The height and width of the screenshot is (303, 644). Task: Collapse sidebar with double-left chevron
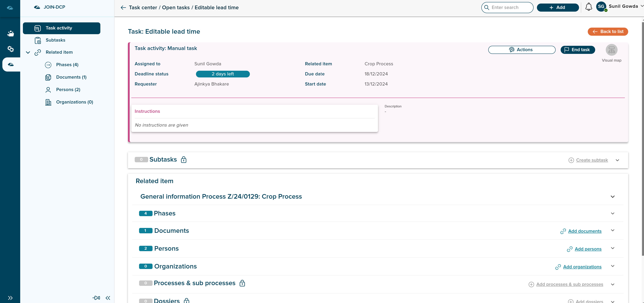point(108,298)
